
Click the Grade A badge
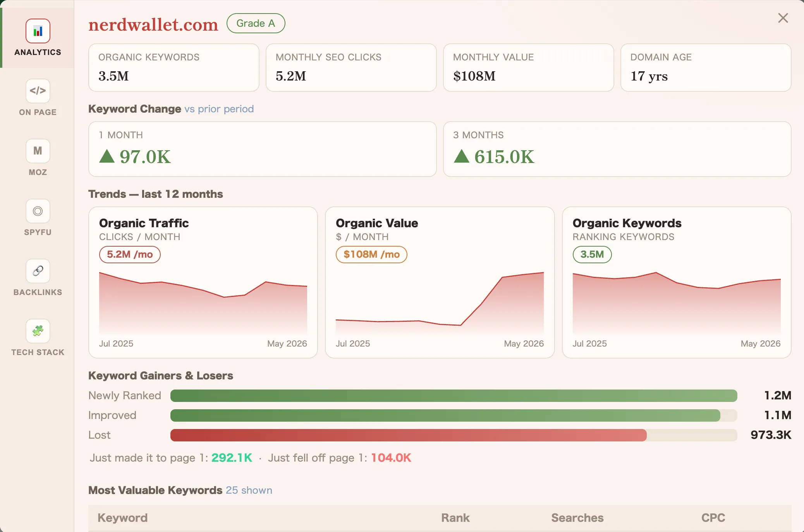[256, 23]
